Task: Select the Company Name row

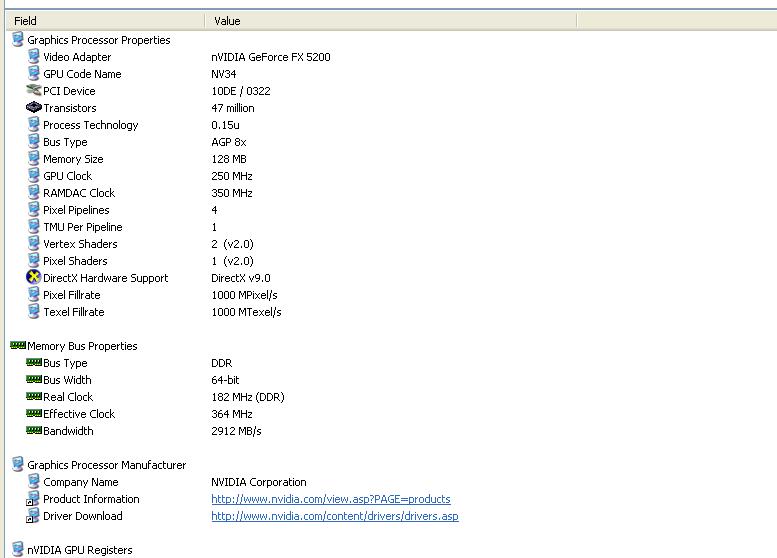Action: 80,482
